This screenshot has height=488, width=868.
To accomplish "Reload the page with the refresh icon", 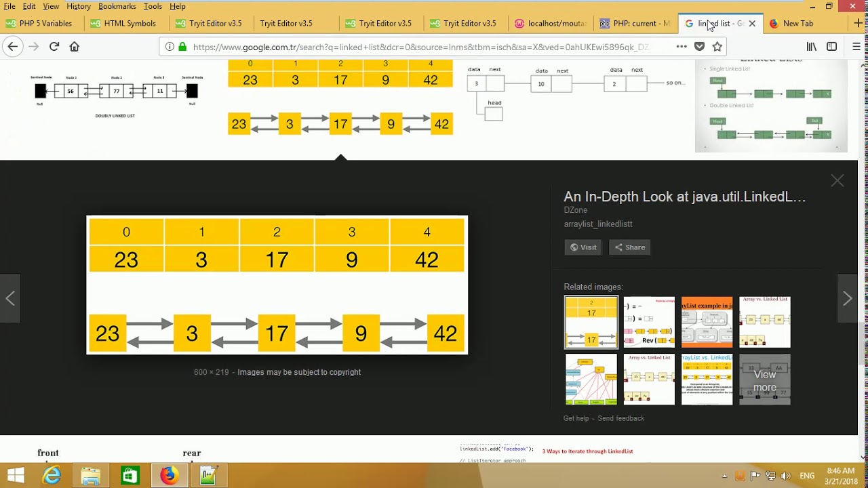I will click(x=54, y=47).
